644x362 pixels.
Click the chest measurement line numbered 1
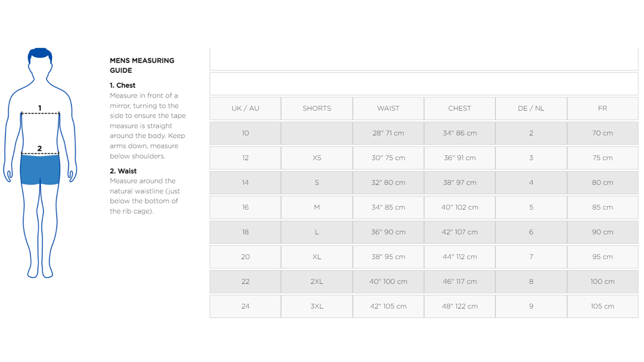coord(40,114)
